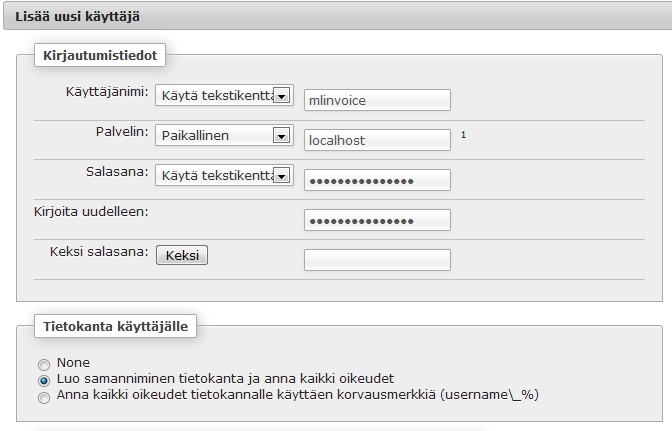Click the Käyttäjänimi label text
672x431 pixels.
107,92
